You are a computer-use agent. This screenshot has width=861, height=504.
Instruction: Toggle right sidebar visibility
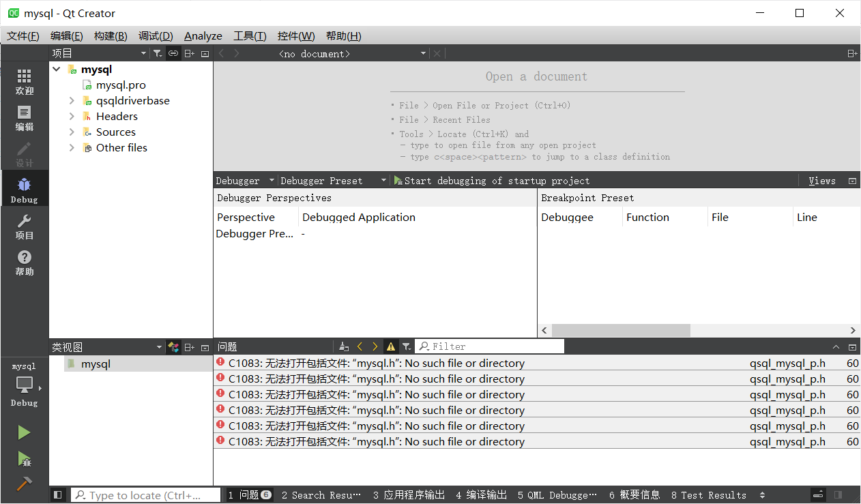point(838,495)
